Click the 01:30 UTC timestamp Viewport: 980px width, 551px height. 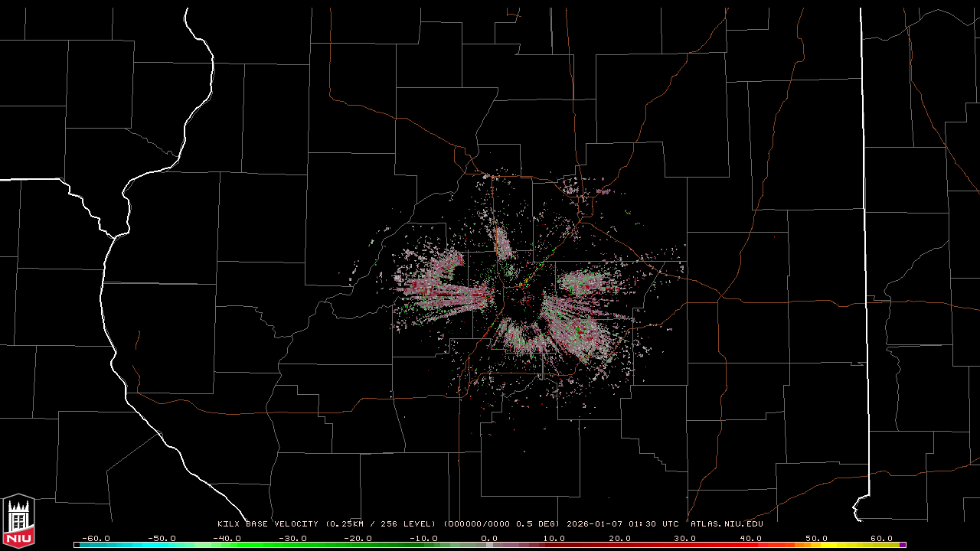click(653, 524)
